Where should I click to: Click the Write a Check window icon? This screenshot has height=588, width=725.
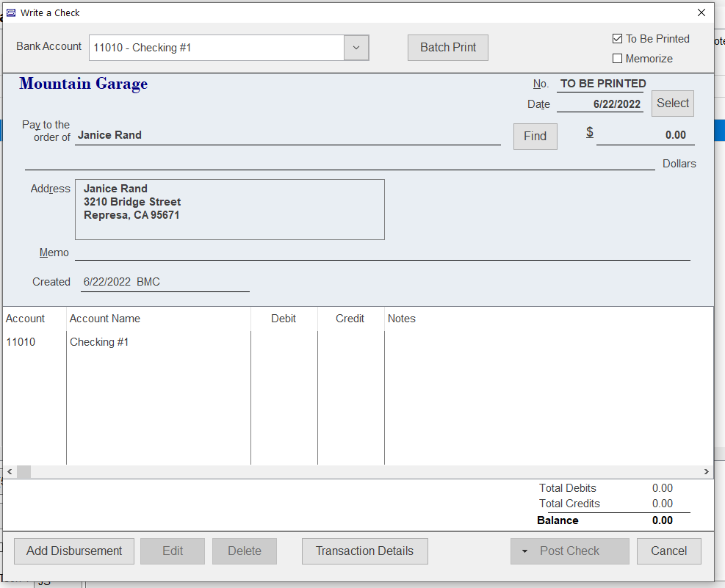point(11,12)
